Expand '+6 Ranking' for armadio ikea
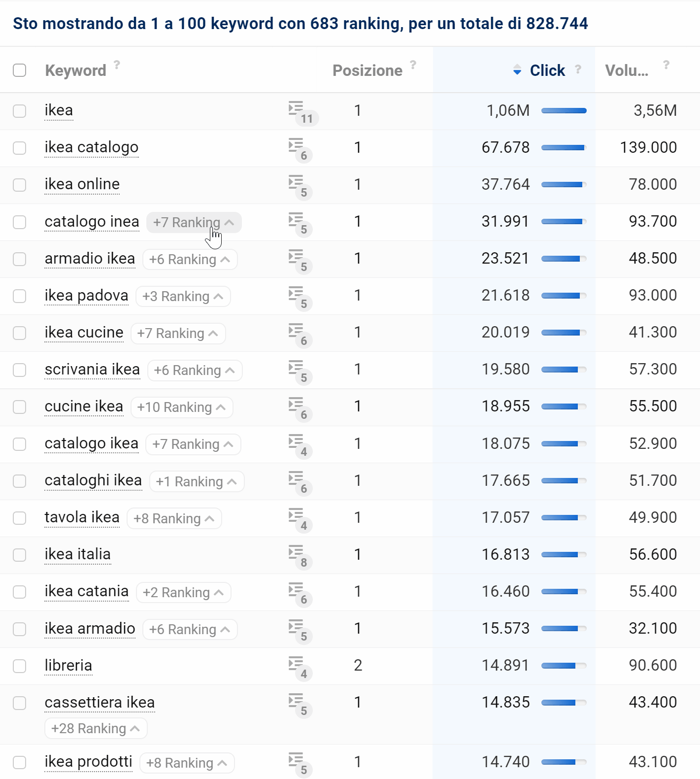This screenshot has width=700, height=779. click(x=190, y=259)
